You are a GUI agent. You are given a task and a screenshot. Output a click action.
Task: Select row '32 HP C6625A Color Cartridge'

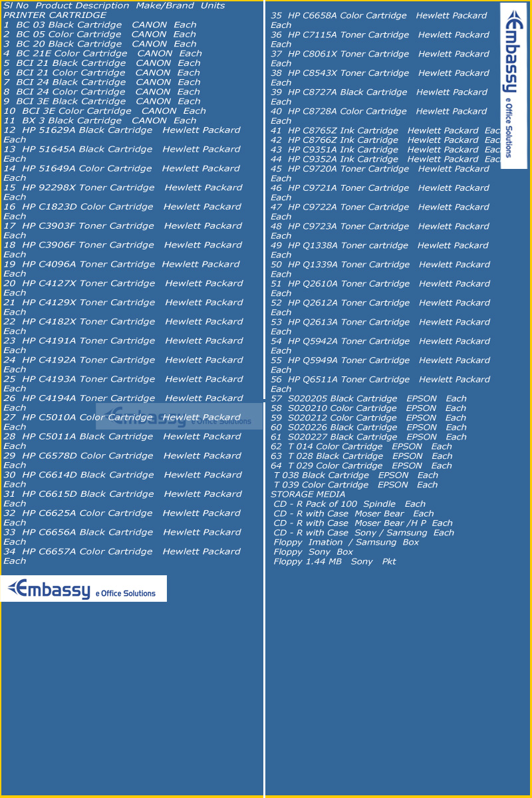tap(123, 518)
